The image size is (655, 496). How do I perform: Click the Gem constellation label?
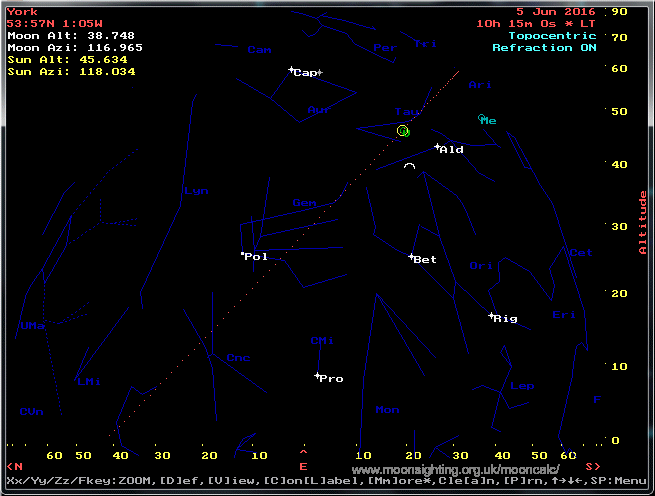pos(303,203)
